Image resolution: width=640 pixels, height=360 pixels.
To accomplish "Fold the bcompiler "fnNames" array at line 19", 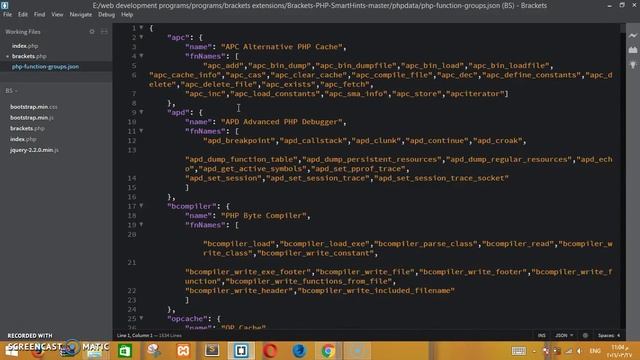I will (x=141, y=225).
